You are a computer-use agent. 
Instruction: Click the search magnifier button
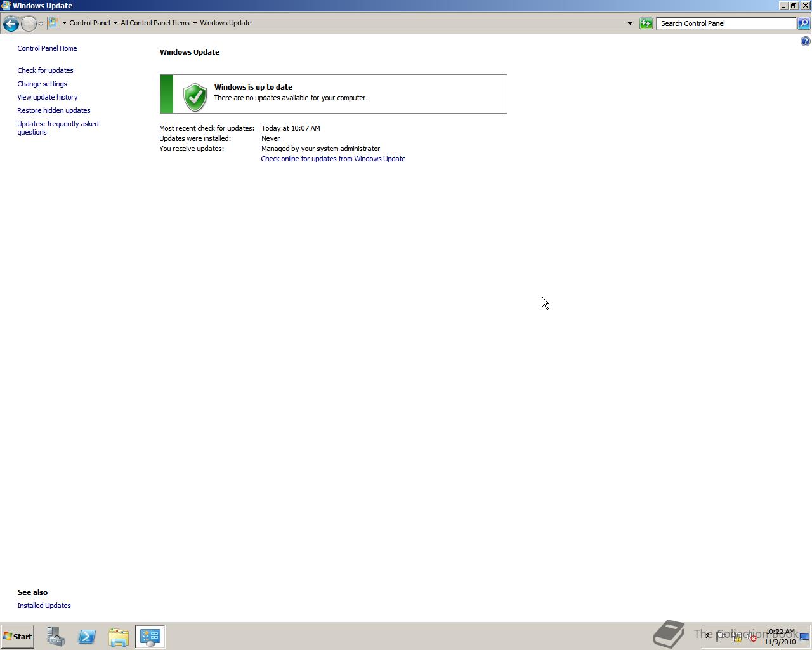[x=803, y=23]
